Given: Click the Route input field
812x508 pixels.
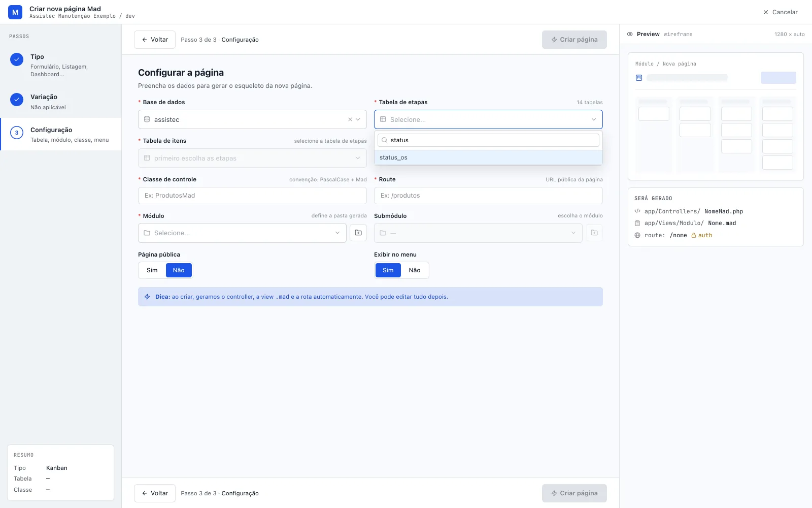Looking at the screenshot, I should 488,196.
